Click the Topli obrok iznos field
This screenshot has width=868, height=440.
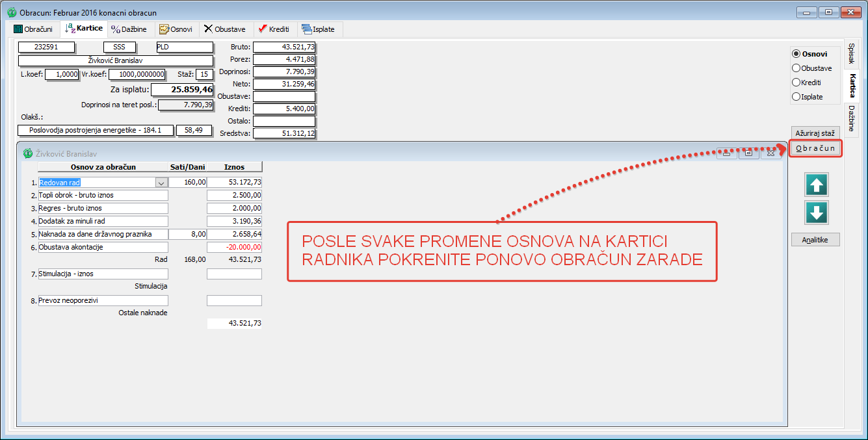click(234, 195)
